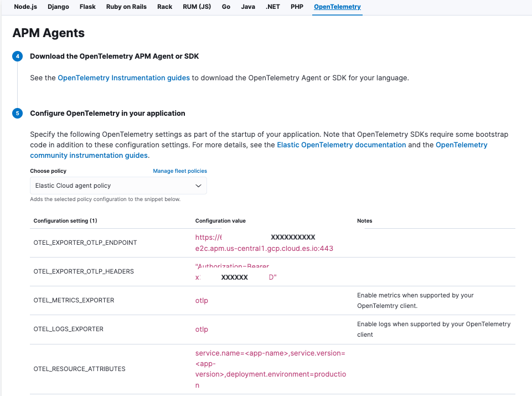
Task: Click the otlp value for OTEL_METRICS_EXPORTER
Action: (202, 300)
